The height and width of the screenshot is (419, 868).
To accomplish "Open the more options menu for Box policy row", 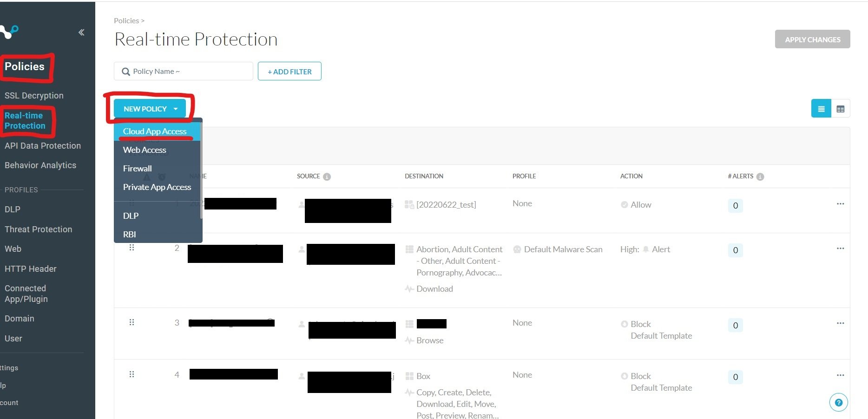I will (840, 375).
